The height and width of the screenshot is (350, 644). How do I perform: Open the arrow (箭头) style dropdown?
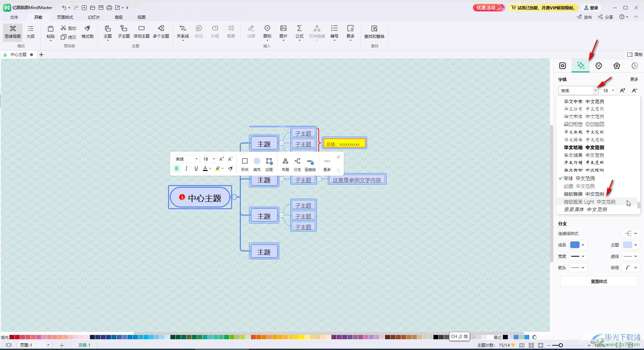point(578,268)
